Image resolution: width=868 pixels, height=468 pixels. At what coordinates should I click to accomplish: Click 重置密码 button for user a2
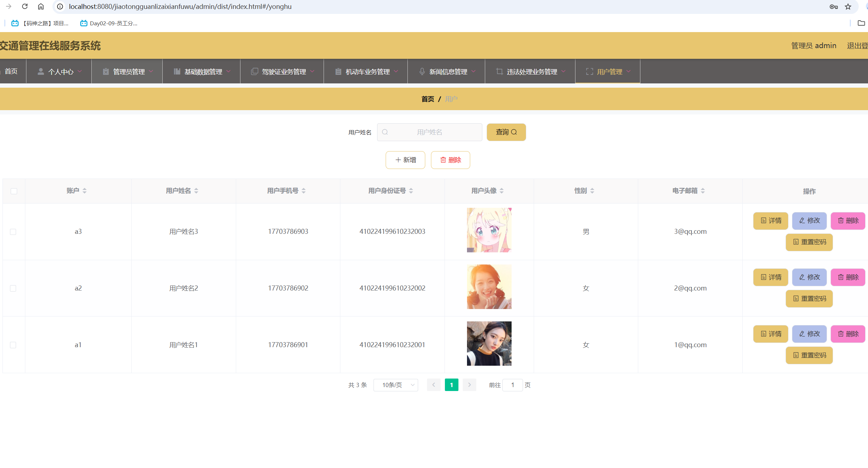(x=809, y=299)
